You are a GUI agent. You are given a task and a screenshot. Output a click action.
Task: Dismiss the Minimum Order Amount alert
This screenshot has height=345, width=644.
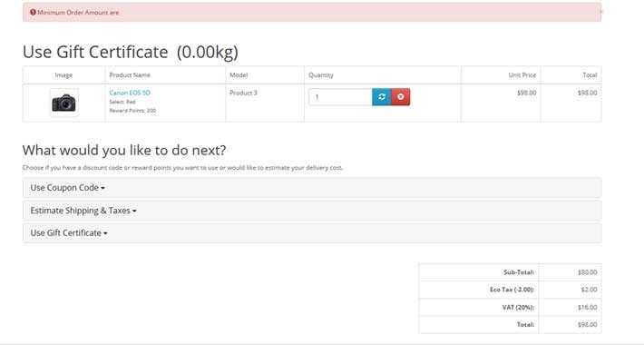(600, 12)
